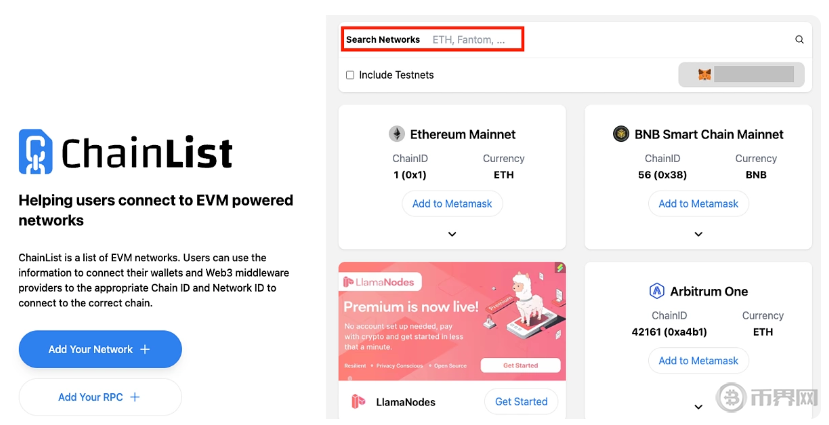This screenshot has height=425, width=829.
Task: Click the Add Your Network button
Action: (100, 349)
